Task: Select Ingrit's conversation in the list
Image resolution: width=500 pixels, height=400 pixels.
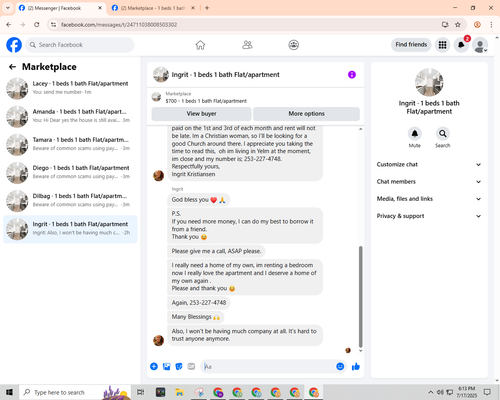Action: tap(70, 229)
